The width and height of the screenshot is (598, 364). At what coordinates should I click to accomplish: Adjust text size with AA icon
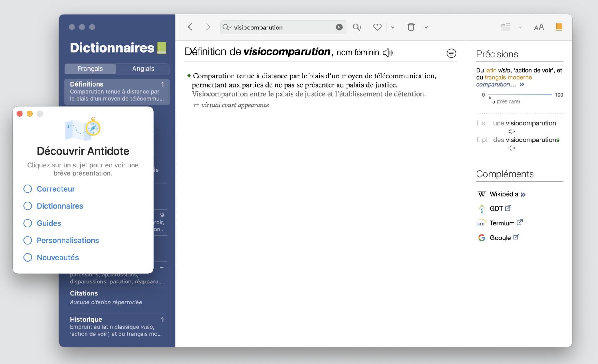click(539, 27)
